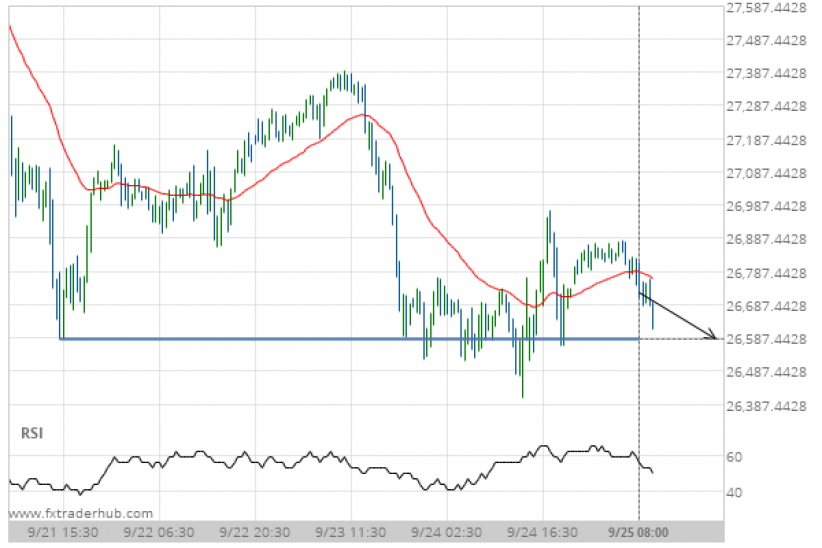822x548 pixels.
Task: Click the bold 9/25 08:00 time label
Action: 639,533
